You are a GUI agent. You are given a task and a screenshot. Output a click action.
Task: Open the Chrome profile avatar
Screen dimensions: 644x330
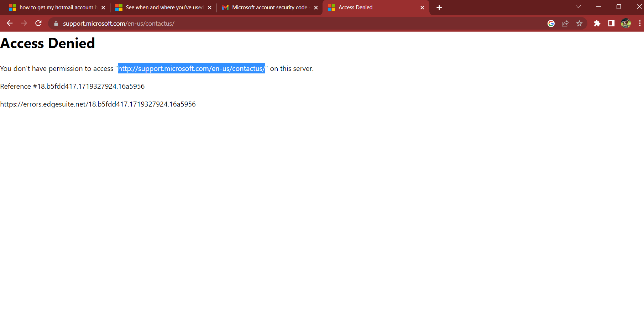[x=626, y=24]
